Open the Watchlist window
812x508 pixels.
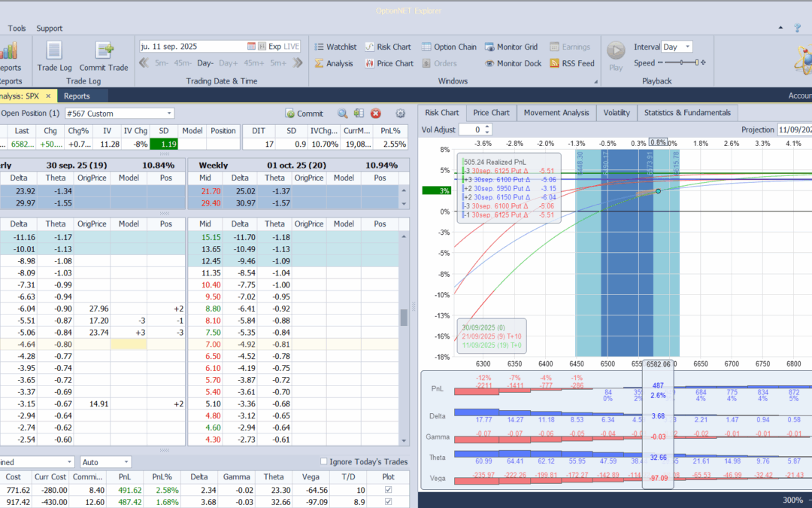[335, 47]
